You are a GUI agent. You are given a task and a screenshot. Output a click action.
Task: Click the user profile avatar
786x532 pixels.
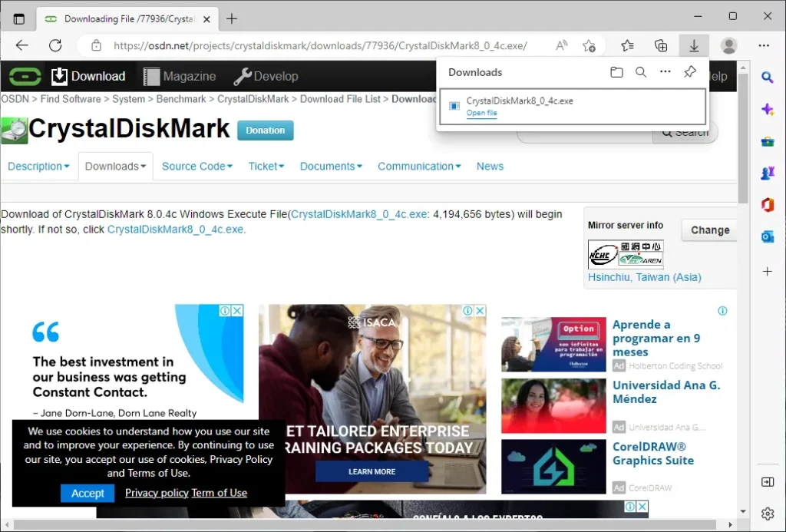coord(728,45)
